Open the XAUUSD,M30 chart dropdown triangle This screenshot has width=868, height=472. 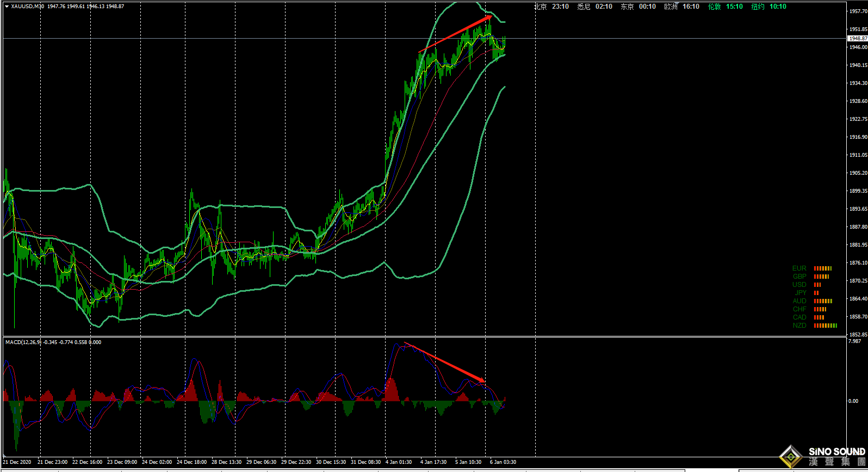pos(7,7)
